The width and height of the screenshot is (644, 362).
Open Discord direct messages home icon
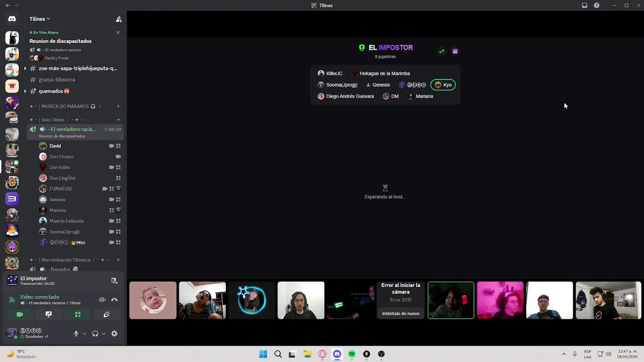click(x=12, y=19)
